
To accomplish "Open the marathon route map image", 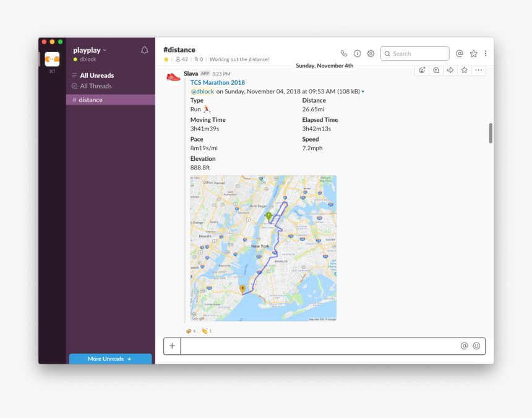I will pos(264,248).
